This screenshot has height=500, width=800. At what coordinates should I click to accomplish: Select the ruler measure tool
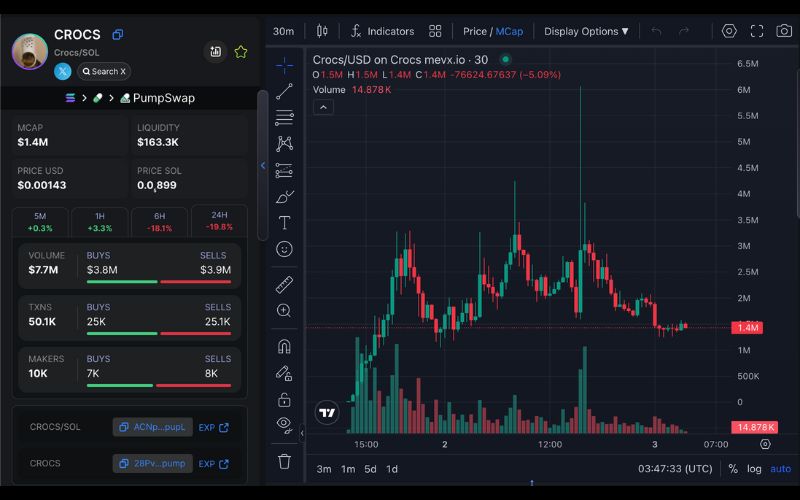pyautogui.click(x=284, y=285)
